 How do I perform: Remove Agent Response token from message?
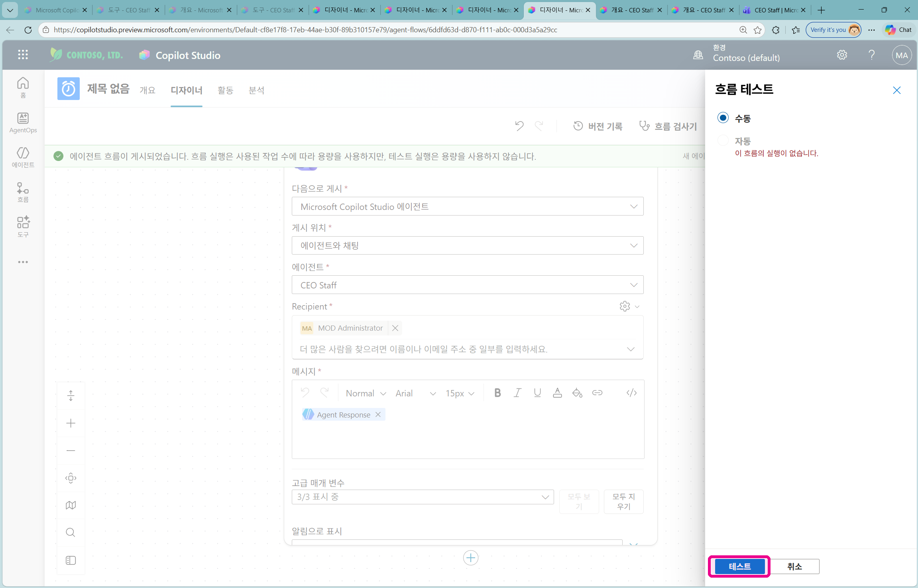point(378,415)
